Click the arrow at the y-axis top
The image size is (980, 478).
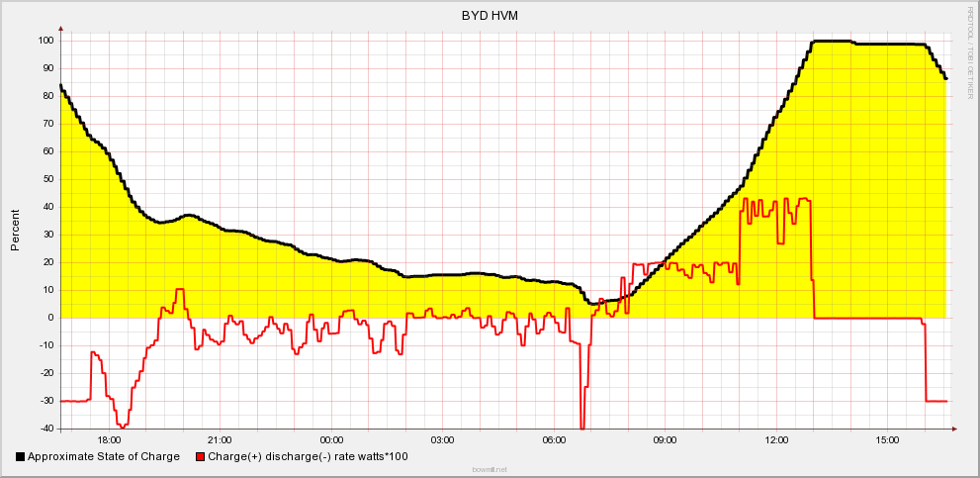point(61,30)
